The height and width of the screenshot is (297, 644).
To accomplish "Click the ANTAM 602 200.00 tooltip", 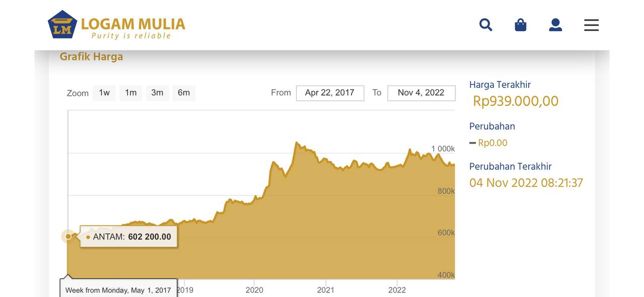I will [129, 237].
